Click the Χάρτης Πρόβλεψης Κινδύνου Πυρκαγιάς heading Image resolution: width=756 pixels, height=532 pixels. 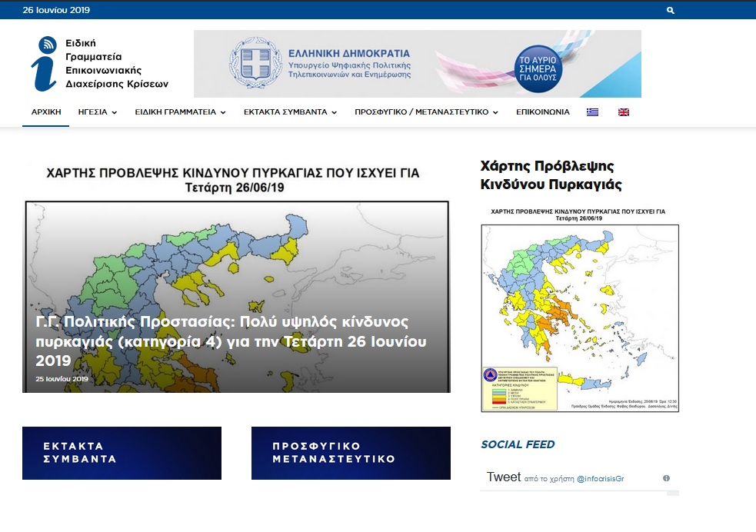551,175
